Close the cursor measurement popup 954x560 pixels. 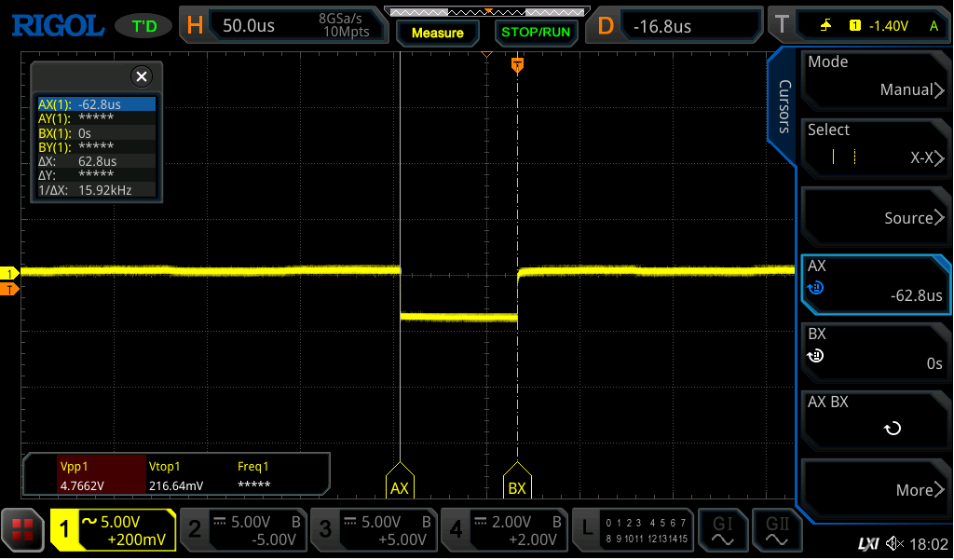[x=141, y=76]
